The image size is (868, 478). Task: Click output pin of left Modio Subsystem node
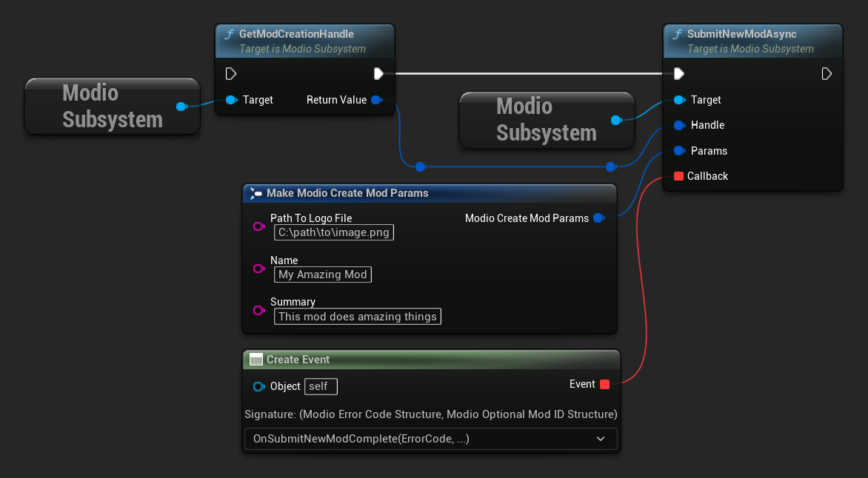(181, 107)
